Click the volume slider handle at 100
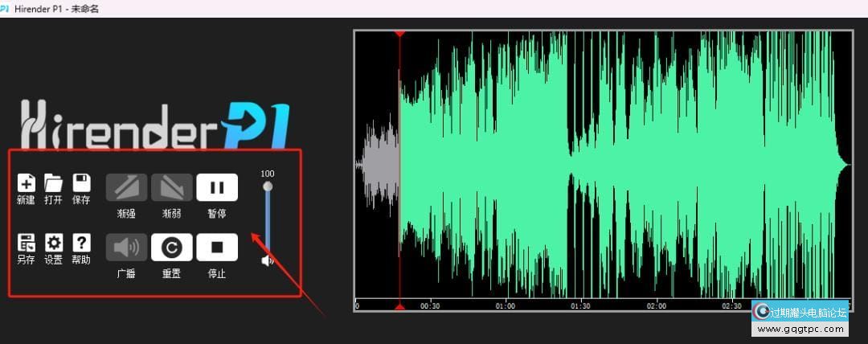Screen dimensions: 868x344 [x=268, y=186]
